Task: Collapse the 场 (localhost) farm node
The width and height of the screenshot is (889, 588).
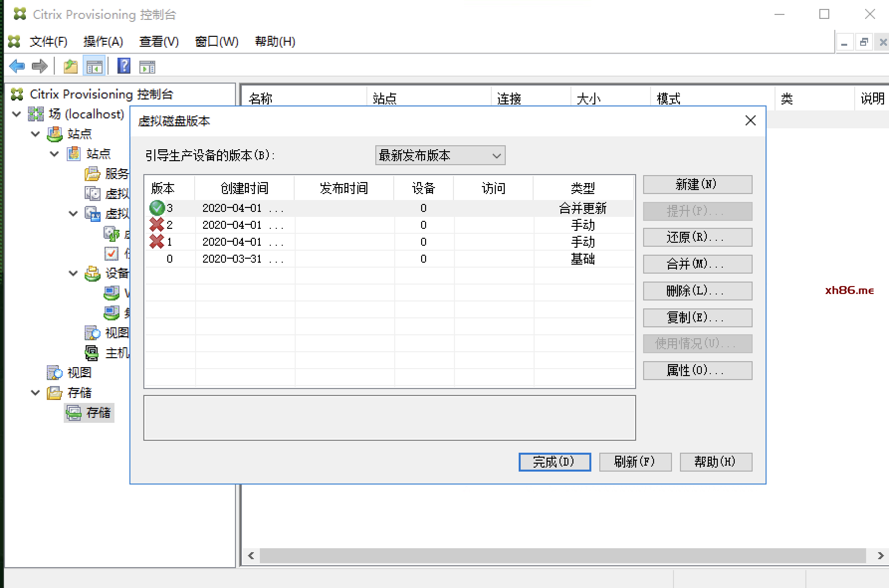Action: 16,114
